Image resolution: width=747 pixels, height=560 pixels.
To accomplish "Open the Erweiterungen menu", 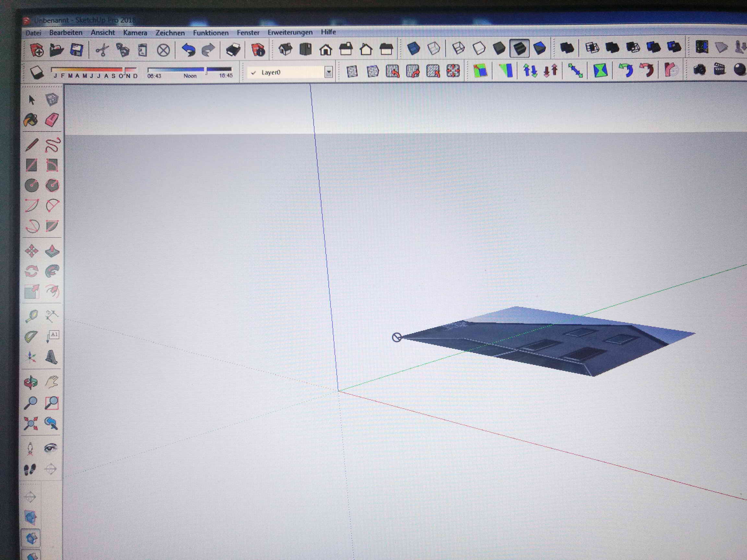I will (290, 32).
